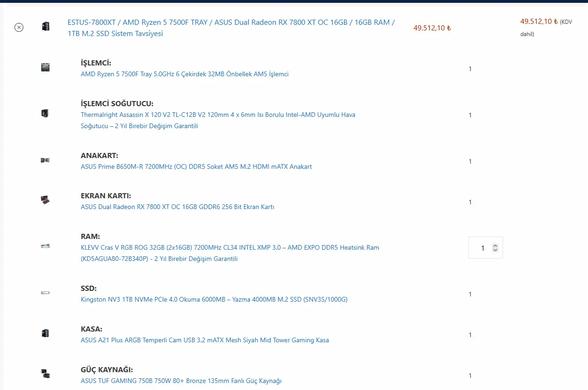The width and height of the screenshot is (588, 390).
Task: Open ESTUS-7800XT Sistem Tavsiyesi product link
Action: click(x=231, y=28)
